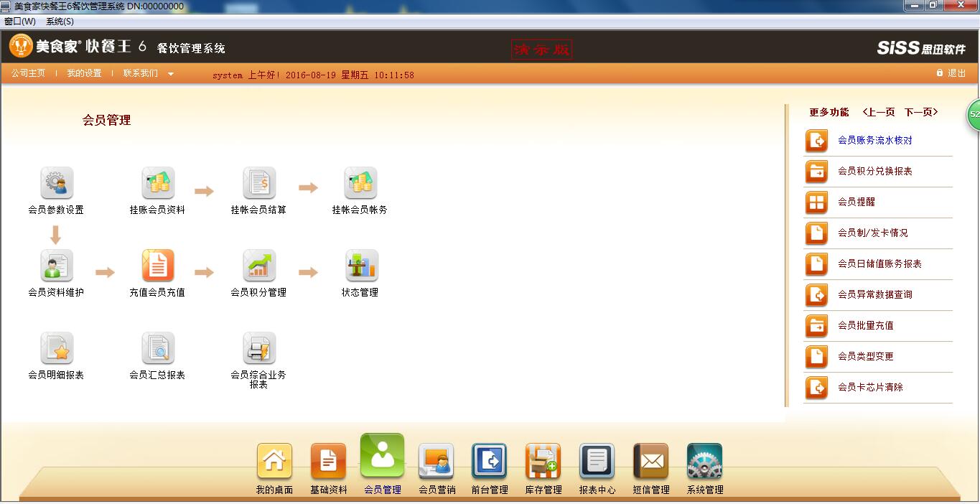The width and height of the screenshot is (980, 504).
Task: Click the SiSS 思迅软件 logo
Action: [x=921, y=48]
